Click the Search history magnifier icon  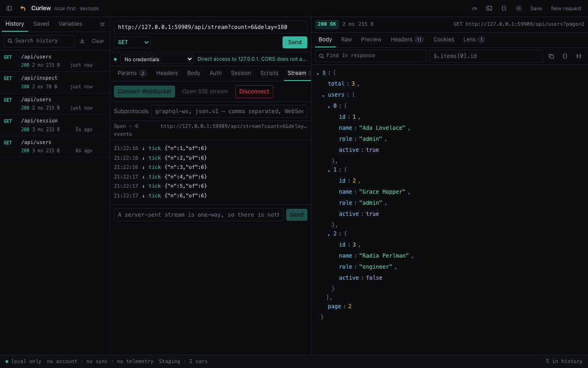[x=10, y=41]
